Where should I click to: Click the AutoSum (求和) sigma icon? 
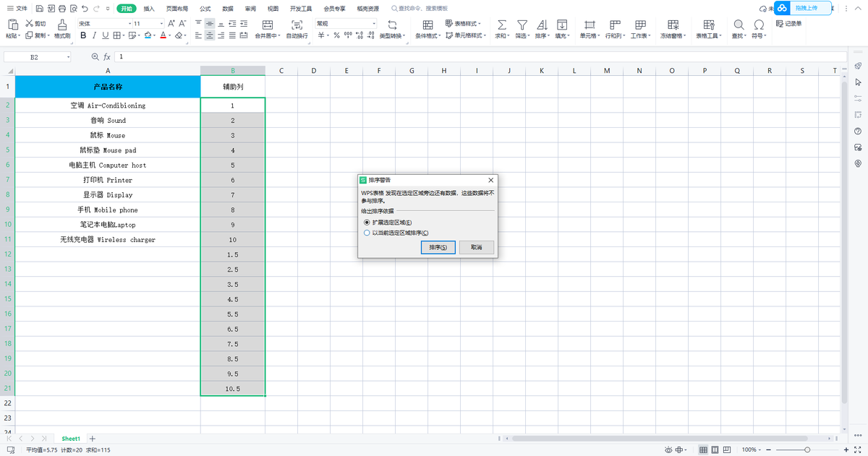click(501, 25)
